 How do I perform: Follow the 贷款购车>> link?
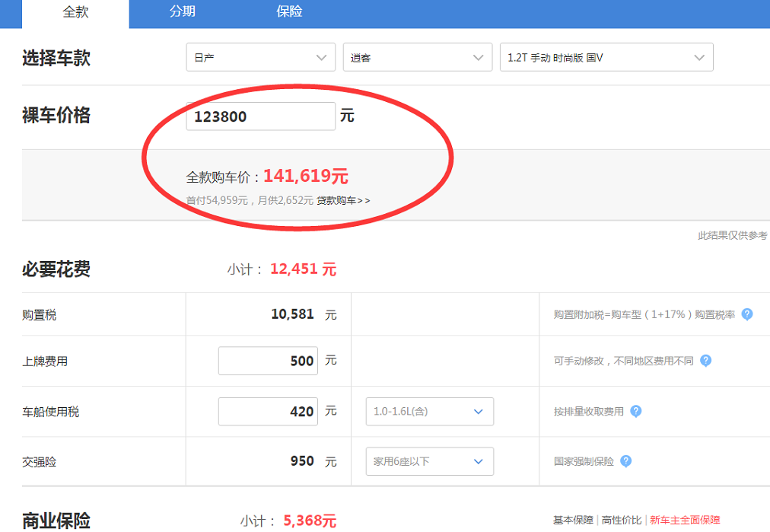pyautogui.click(x=343, y=200)
